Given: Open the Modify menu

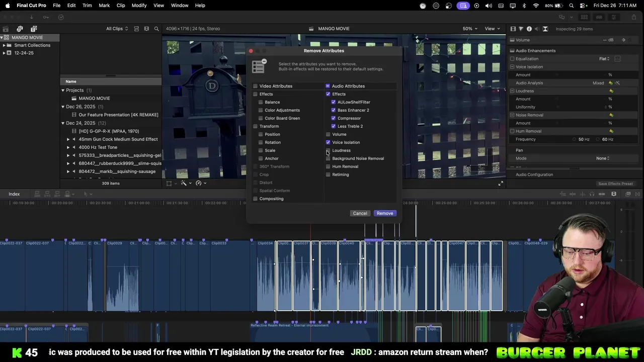Looking at the screenshot, I should [139, 6].
